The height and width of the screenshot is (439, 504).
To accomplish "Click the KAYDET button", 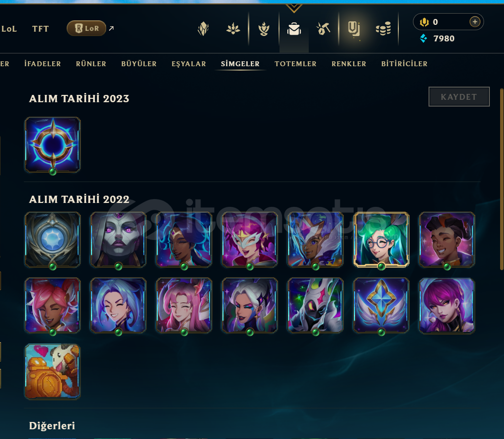I will click(459, 97).
